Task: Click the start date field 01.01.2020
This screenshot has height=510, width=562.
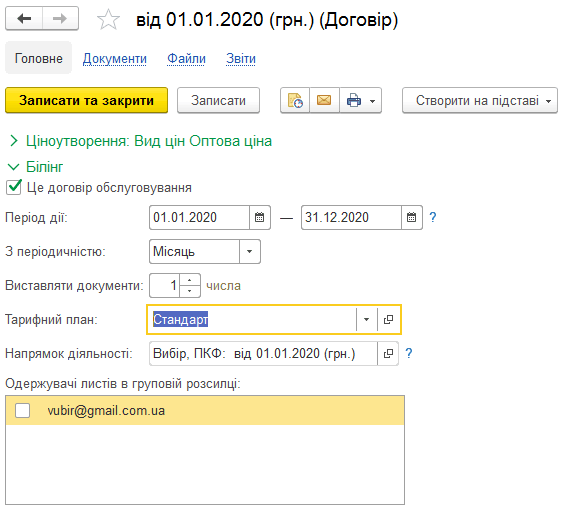Action: (x=200, y=217)
